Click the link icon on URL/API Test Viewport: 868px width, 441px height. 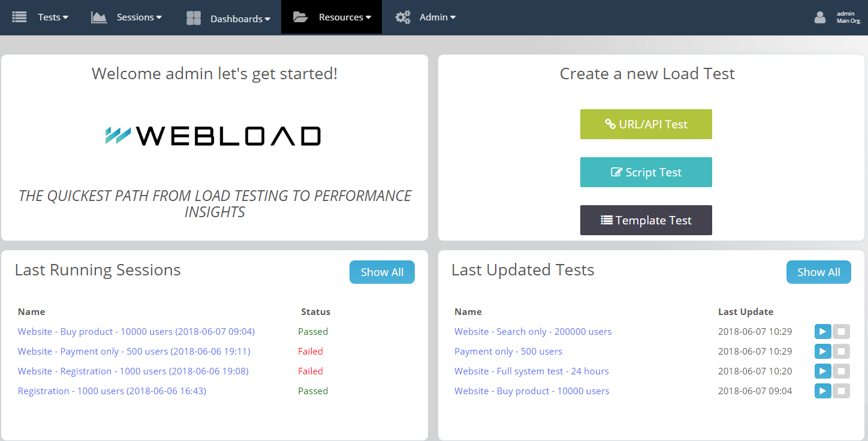[611, 124]
